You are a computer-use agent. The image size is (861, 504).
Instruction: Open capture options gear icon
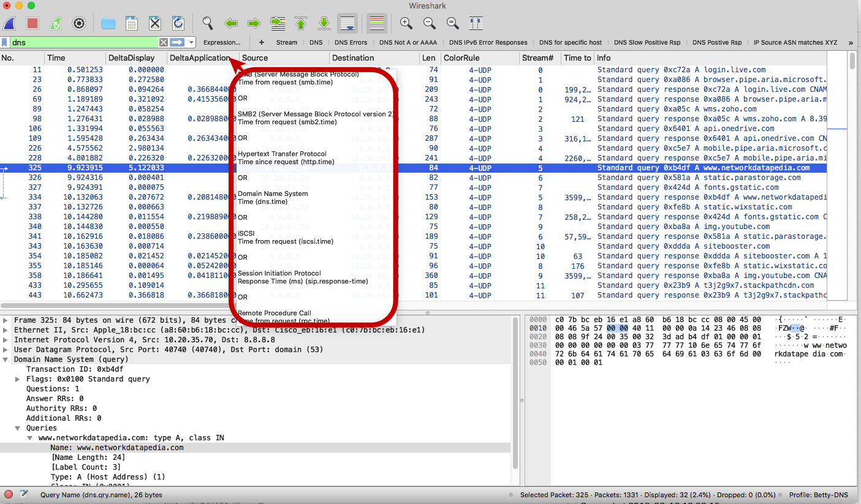79,23
